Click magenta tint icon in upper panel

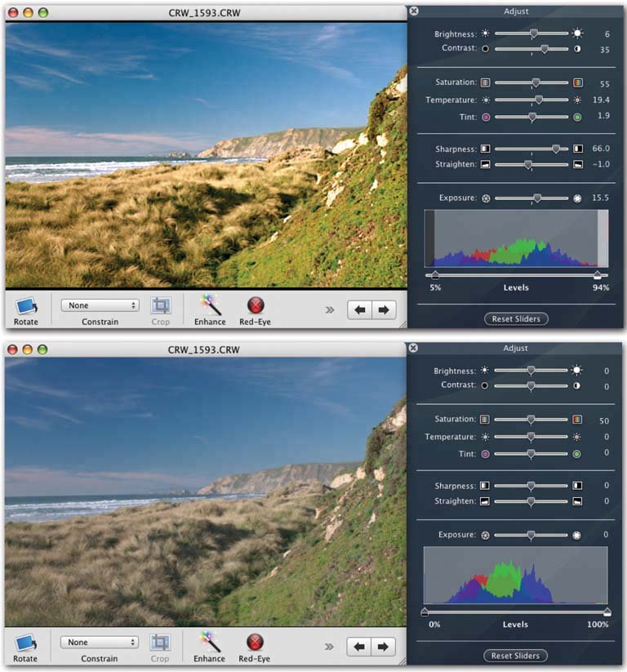click(x=486, y=117)
